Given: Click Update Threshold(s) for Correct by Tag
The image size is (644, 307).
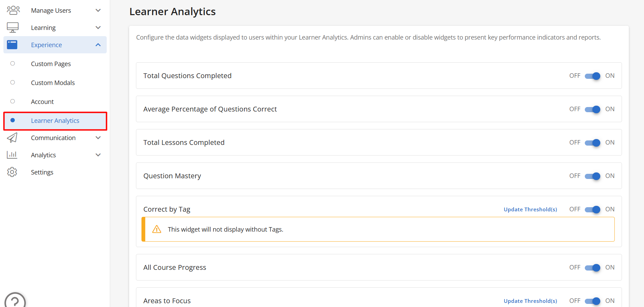Looking at the screenshot, I should pos(530,209).
